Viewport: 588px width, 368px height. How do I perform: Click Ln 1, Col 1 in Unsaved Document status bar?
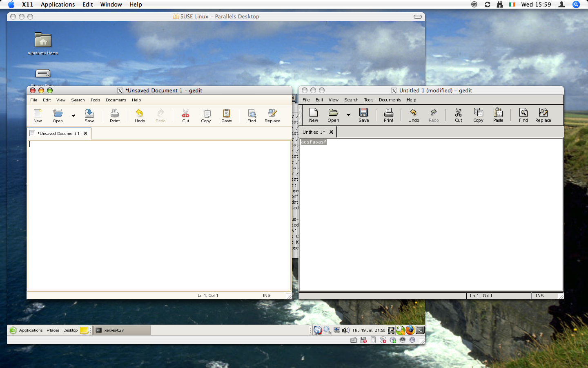pyautogui.click(x=208, y=295)
